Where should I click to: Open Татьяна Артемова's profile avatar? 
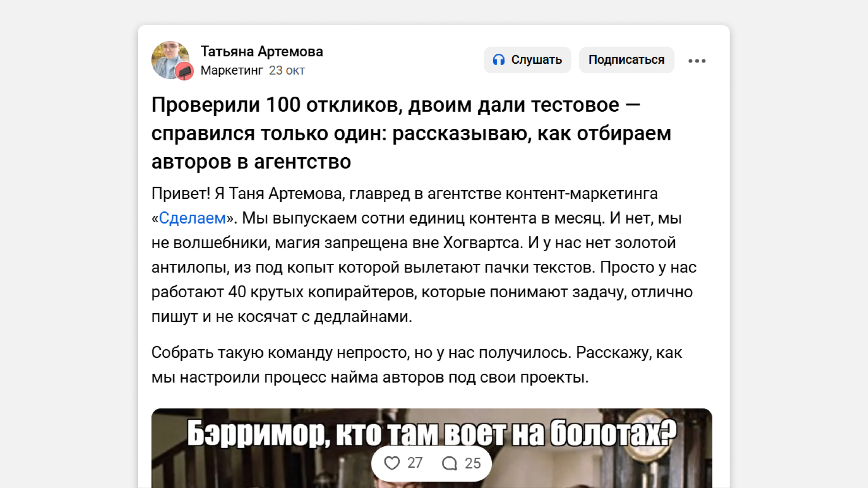pos(168,57)
